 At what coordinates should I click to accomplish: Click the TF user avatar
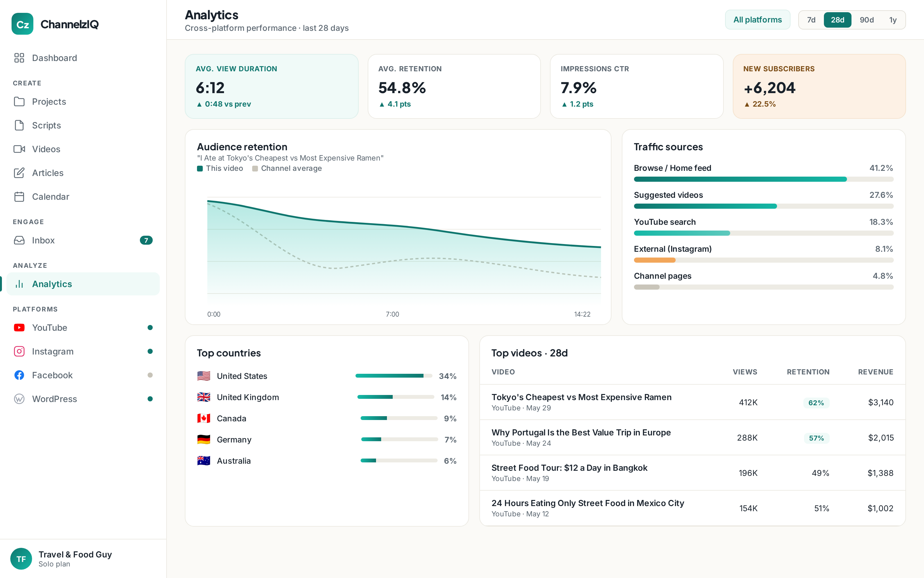[21, 558]
